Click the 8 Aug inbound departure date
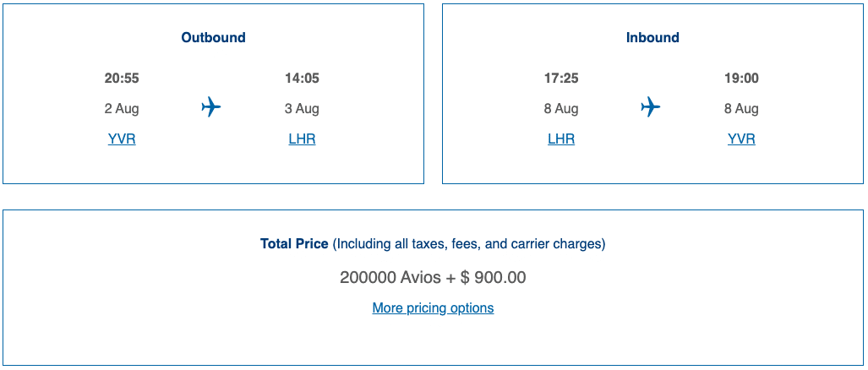 (561, 109)
